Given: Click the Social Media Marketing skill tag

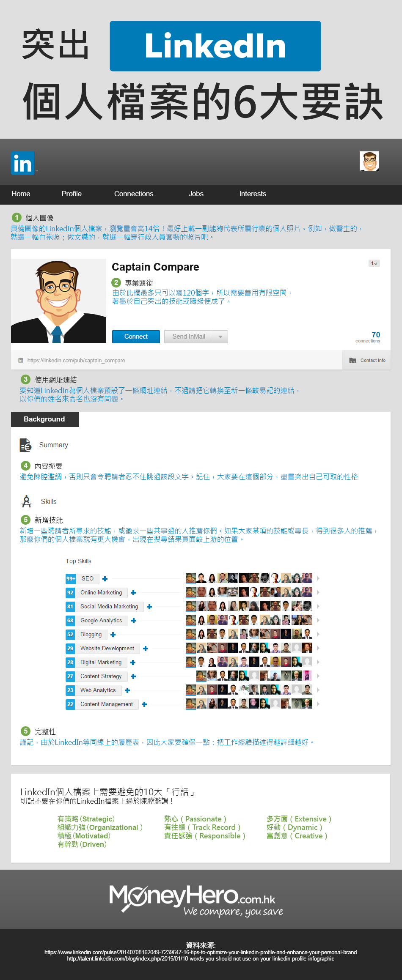Looking at the screenshot, I should 109,606.
